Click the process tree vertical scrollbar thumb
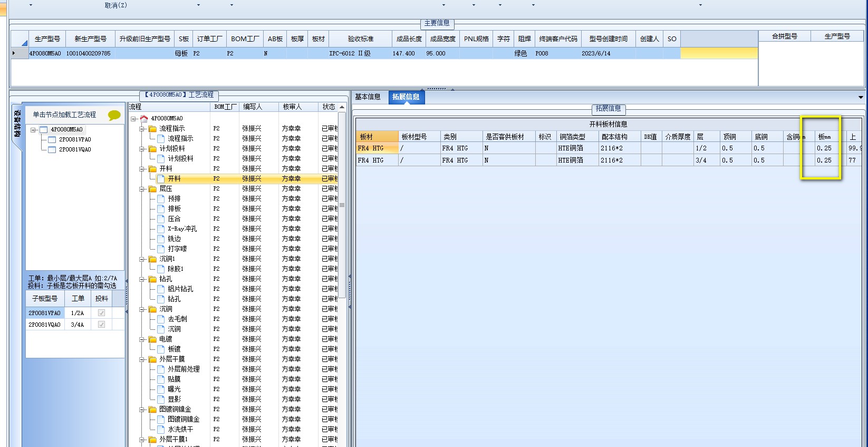 pos(342,205)
